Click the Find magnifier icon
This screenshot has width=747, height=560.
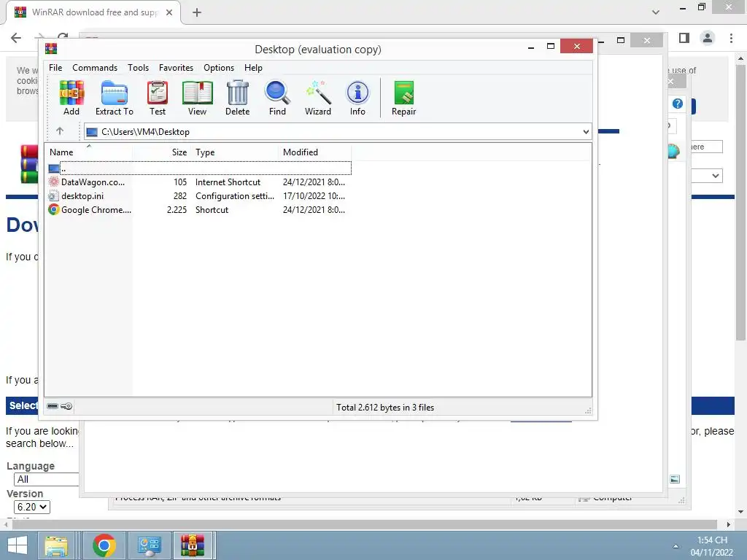click(x=277, y=98)
